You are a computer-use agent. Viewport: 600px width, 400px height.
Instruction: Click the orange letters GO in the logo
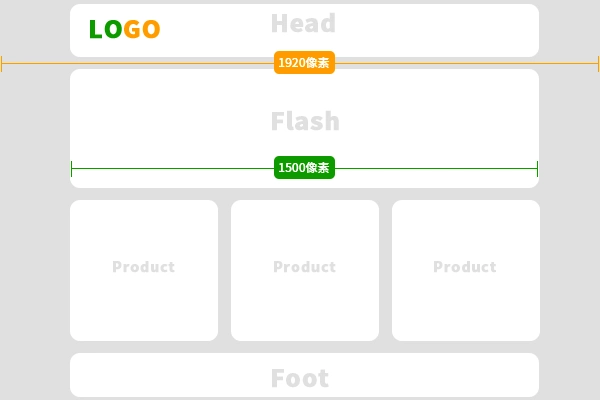click(142, 30)
